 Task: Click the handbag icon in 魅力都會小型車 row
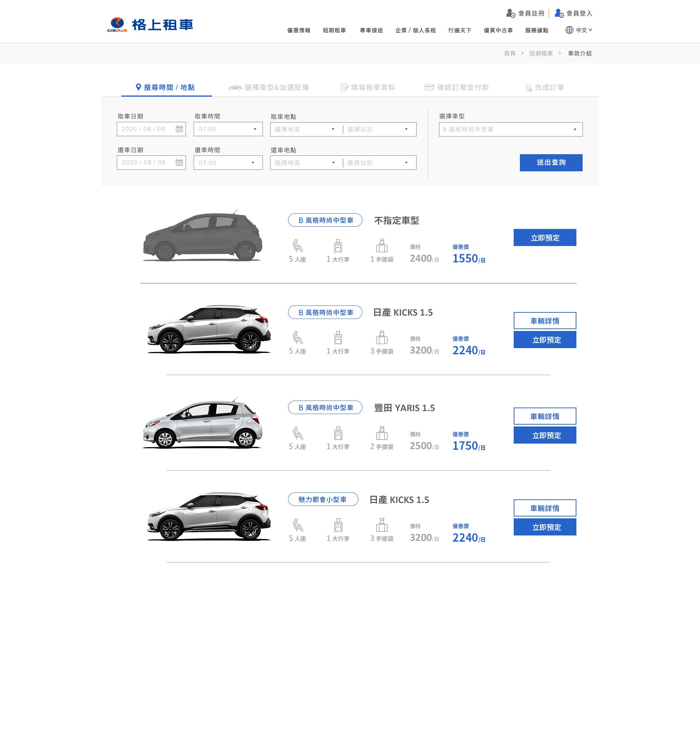coord(382,525)
